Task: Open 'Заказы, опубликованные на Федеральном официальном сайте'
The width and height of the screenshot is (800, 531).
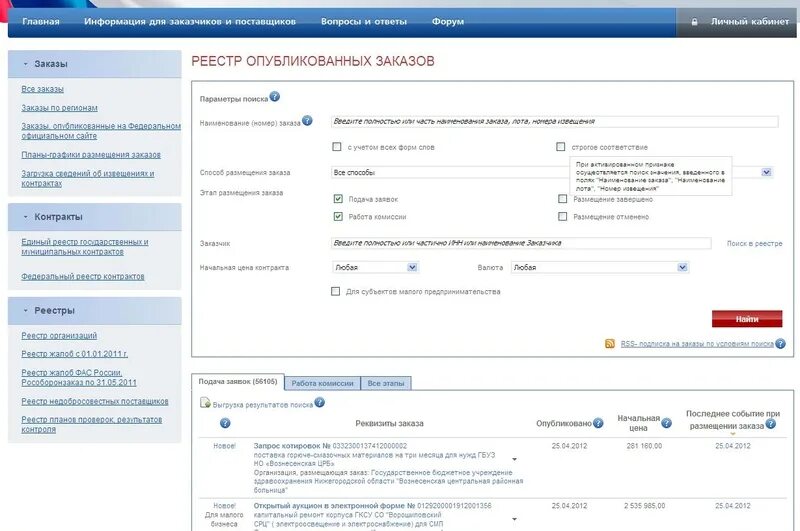Action: pos(101,131)
